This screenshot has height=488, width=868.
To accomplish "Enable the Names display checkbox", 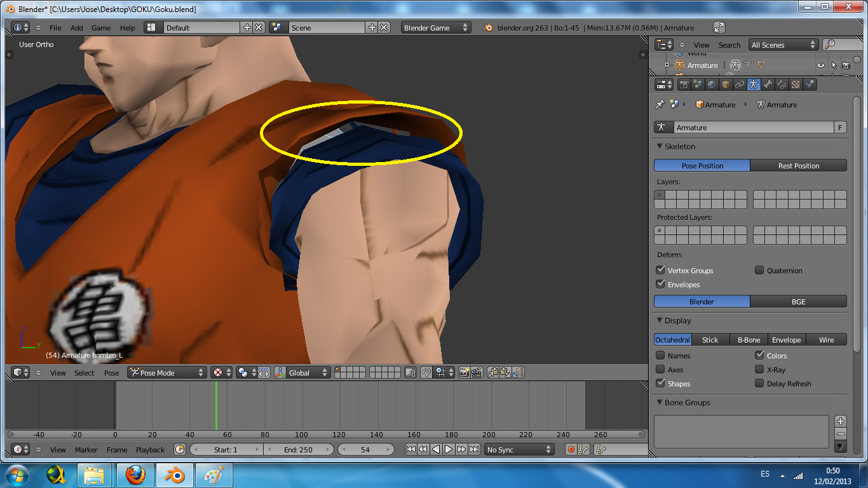I will 661,356.
